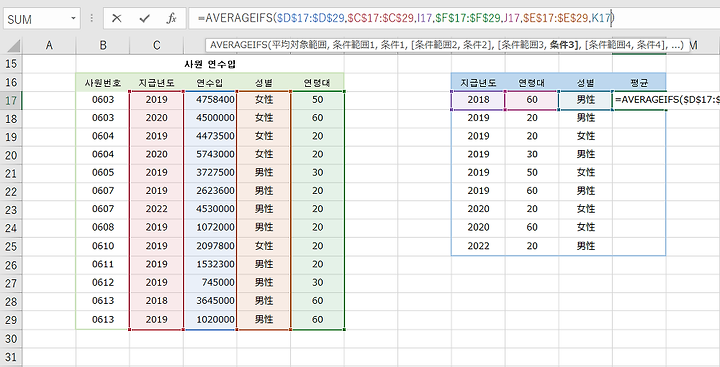Screen dimensions: 720x367
Task: Click employee number 0612 cell
Action: 103,282
